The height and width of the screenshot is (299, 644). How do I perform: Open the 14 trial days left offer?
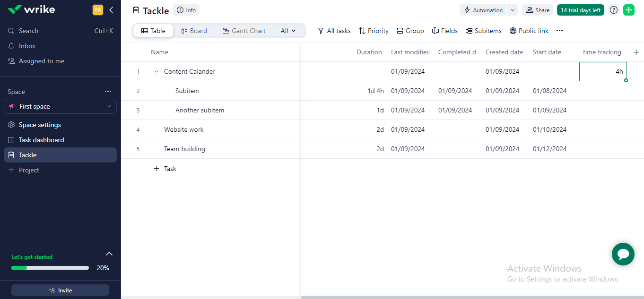[x=580, y=9]
